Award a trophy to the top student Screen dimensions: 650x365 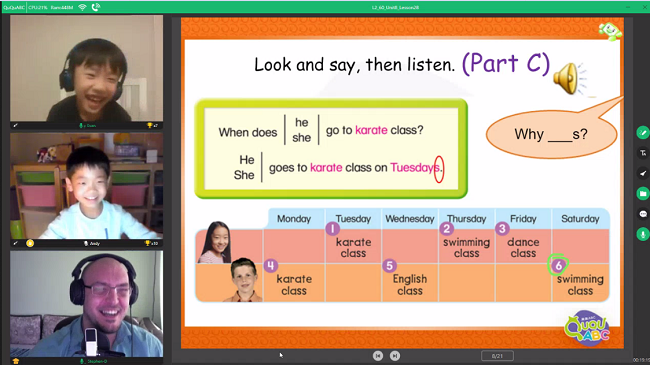tap(150, 125)
